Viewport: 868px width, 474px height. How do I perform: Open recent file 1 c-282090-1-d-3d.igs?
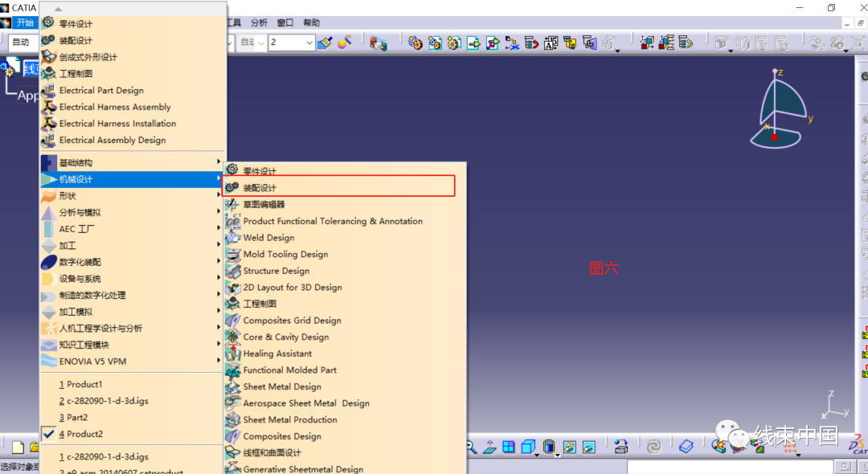[x=133, y=457]
